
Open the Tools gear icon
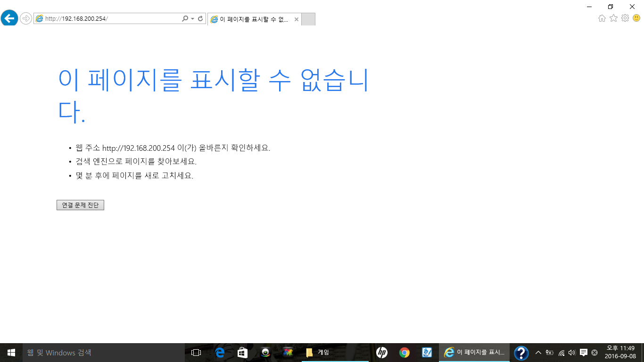click(625, 18)
